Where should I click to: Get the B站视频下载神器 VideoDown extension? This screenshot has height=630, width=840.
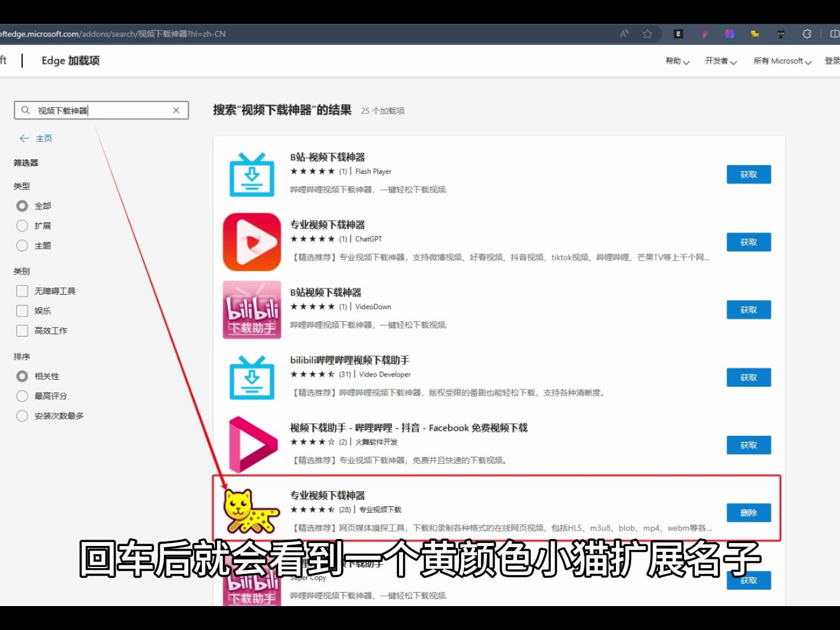748,310
